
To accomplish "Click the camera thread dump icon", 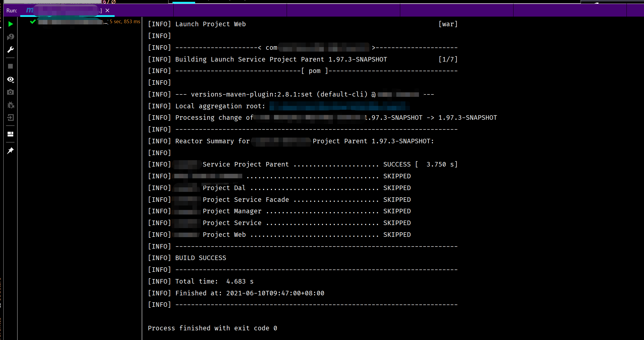I will click(11, 92).
